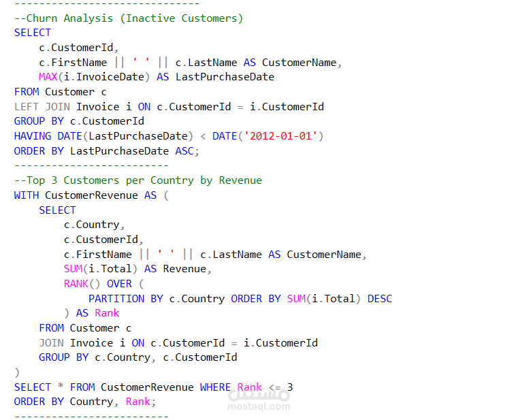Click 'CustomerRevenue' before the WHERE keyword

click(147, 387)
